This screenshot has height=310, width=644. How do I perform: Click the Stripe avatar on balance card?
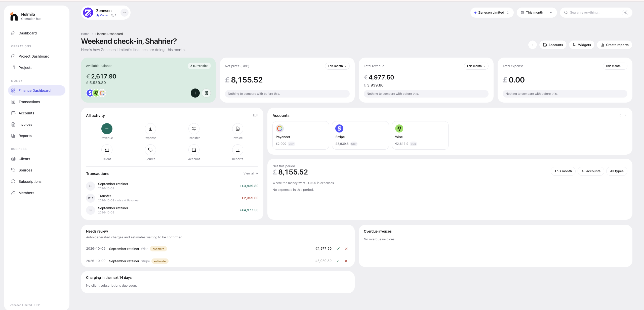click(x=90, y=93)
